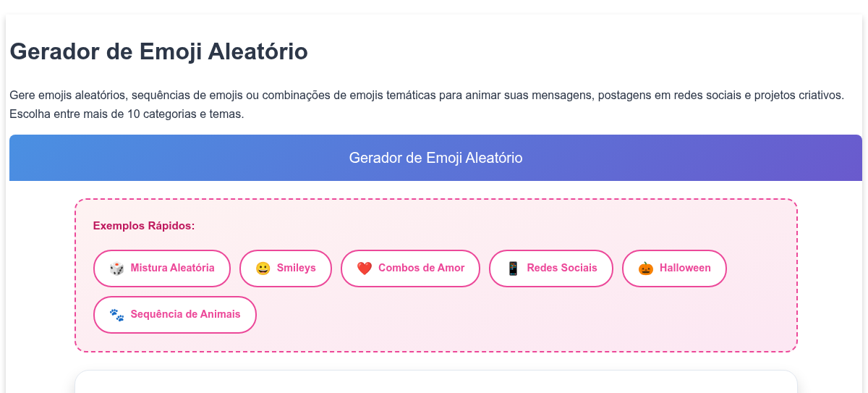Click the Exemplos Rápidos label
868x393 pixels.
(144, 226)
